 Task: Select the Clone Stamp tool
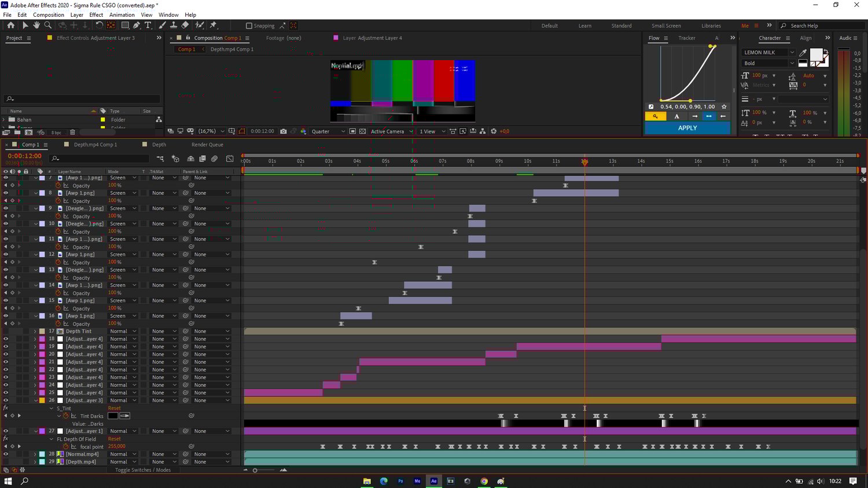[174, 25]
